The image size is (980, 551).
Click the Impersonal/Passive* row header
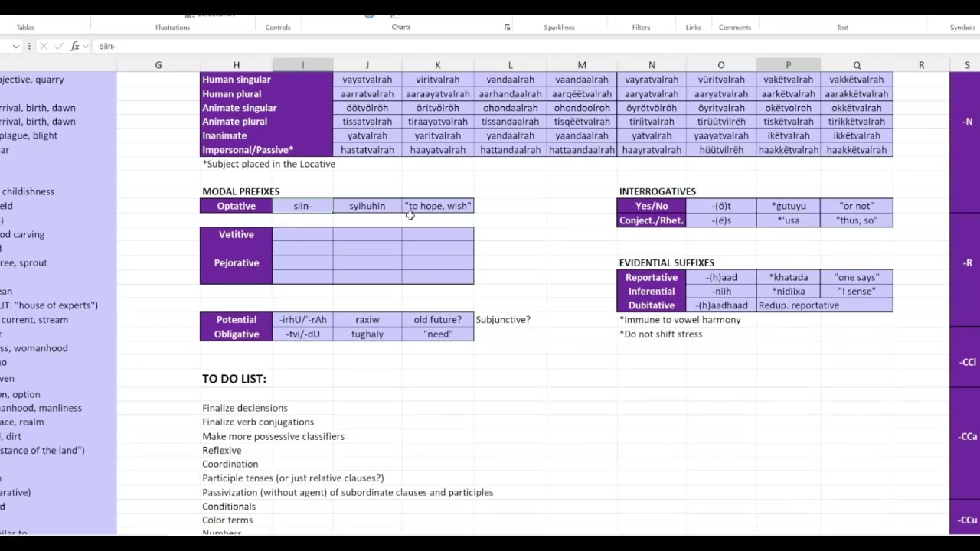(x=266, y=150)
